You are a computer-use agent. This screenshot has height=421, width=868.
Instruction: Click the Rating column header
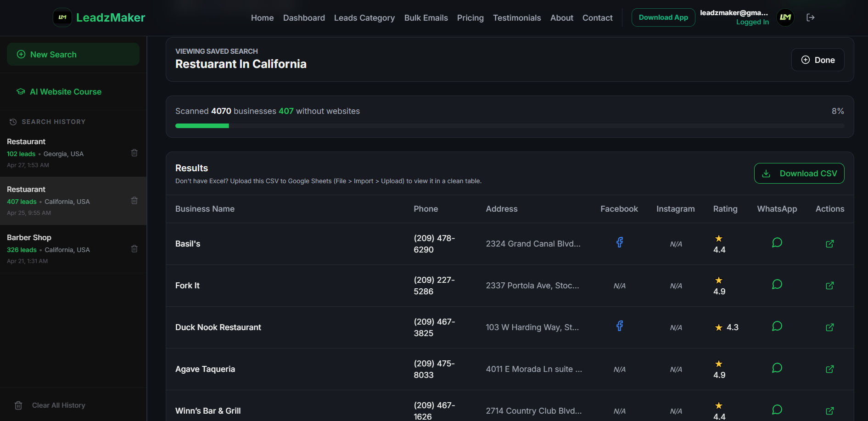coord(725,209)
